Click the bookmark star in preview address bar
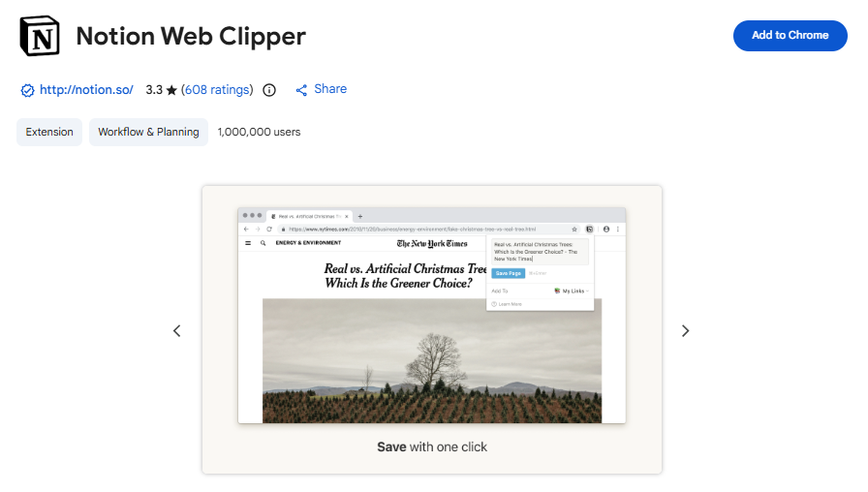 click(x=574, y=230)
